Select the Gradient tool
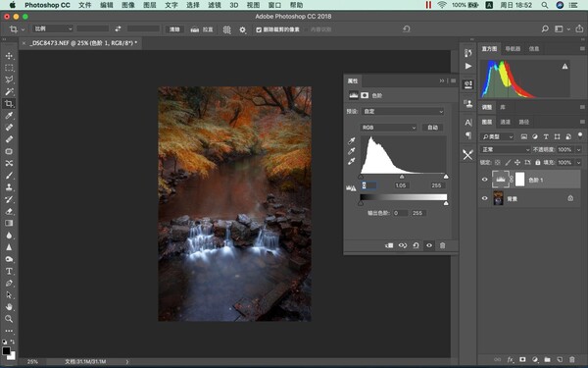The image size is (588, 368). 9,223
